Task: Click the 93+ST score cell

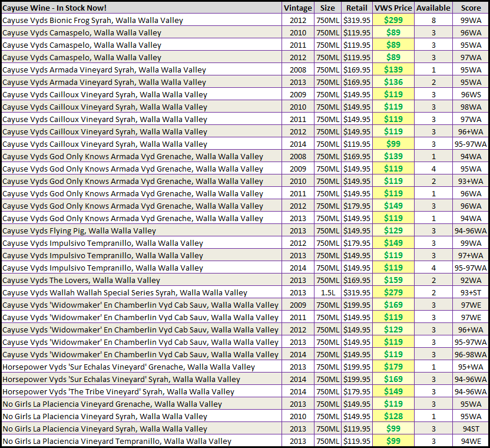Action: click(x=471, y=293)
